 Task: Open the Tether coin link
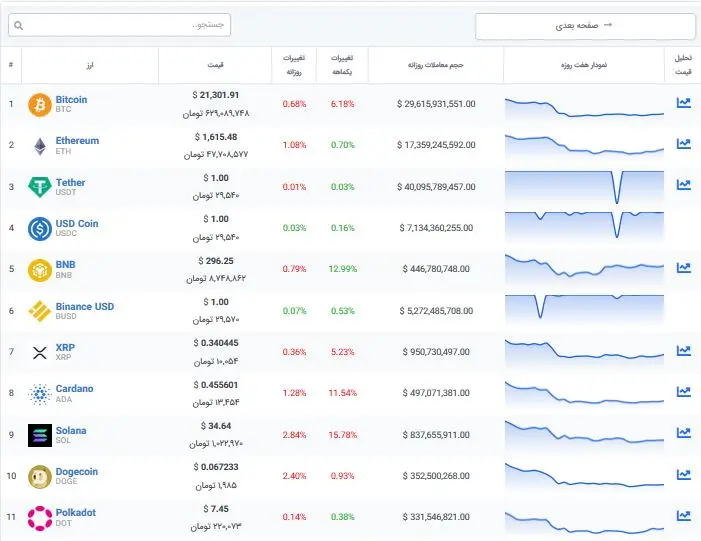70,182
